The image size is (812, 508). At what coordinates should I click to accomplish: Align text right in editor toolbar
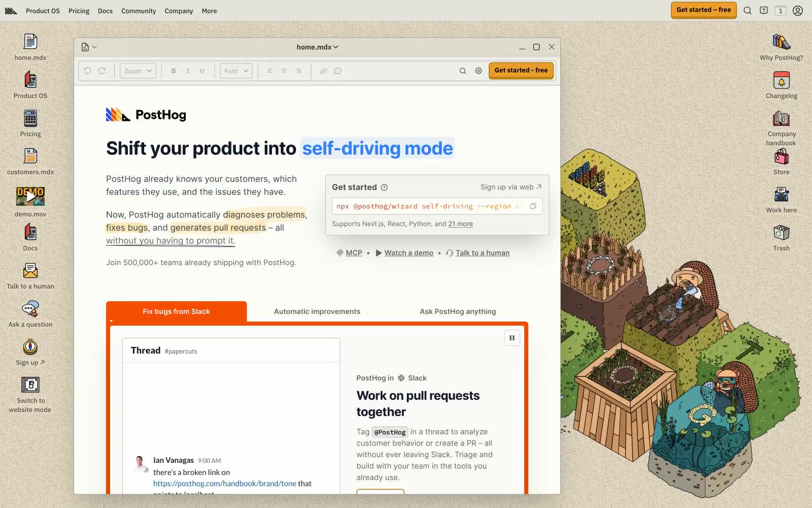[x=298, y=71]
